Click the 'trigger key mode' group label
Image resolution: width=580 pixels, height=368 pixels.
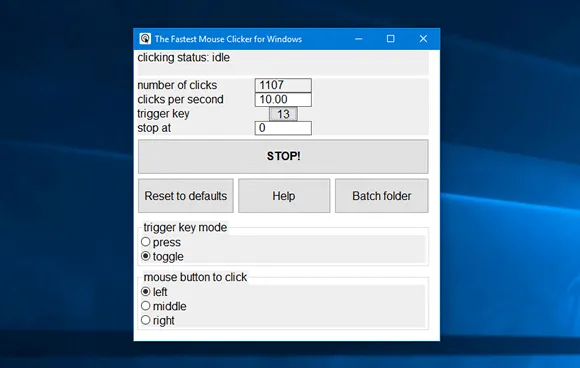[185, 227]
